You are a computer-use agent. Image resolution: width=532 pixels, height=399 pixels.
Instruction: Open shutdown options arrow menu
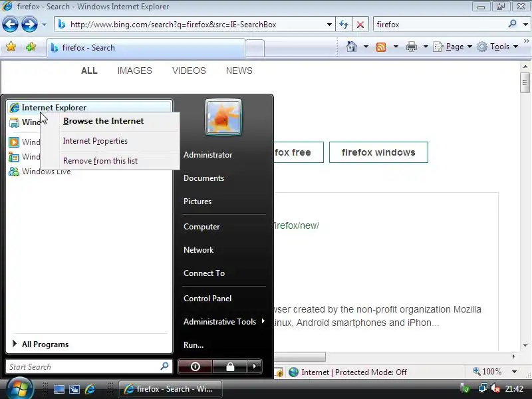pyautogui.click(x=255, y=366)
